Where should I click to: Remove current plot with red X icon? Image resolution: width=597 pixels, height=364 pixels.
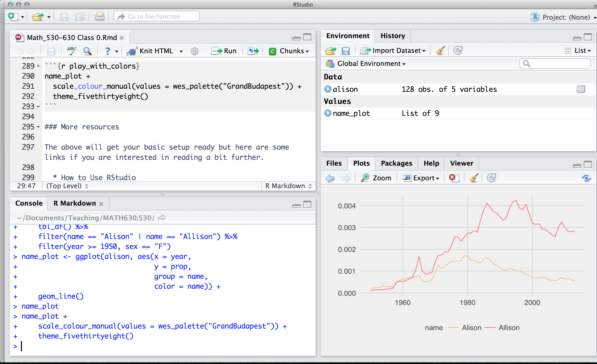[454, 178]
